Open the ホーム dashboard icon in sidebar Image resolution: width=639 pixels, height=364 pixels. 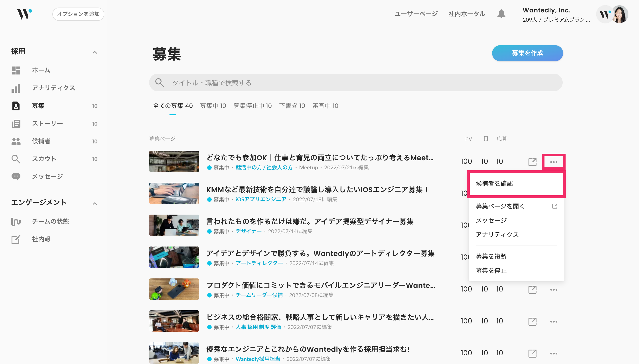[x=16, y=70]
